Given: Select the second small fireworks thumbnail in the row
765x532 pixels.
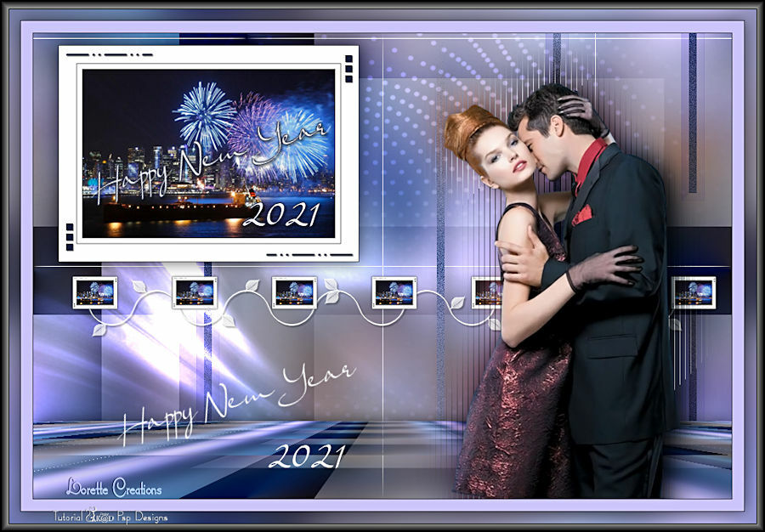Looking at the screenshot, I should (195, 291).
